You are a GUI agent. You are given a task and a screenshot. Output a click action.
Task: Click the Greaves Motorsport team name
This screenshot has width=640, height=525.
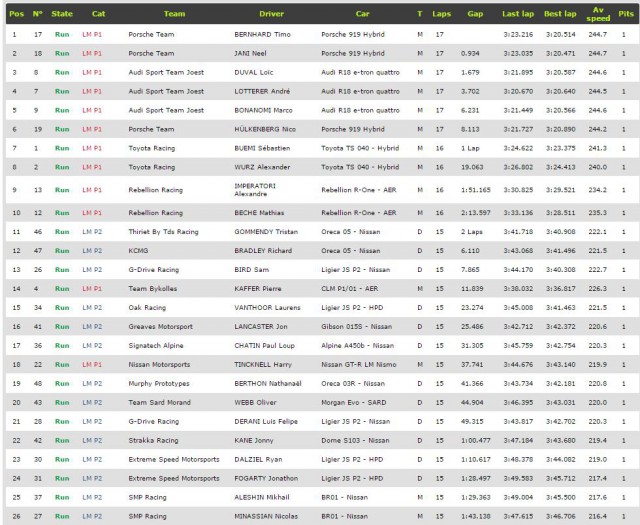(160, 327)
